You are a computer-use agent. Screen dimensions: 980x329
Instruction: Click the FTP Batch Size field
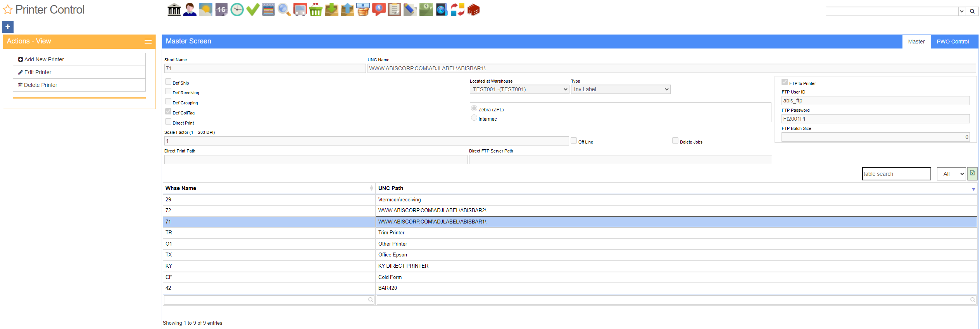pyautogui.click(x=875, y=137)
